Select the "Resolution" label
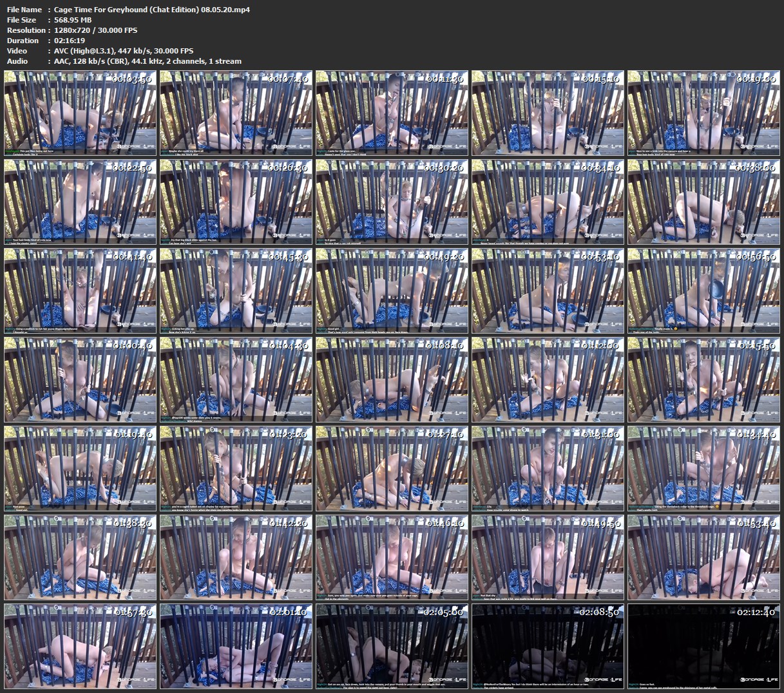Screen dimensions: 784x693 point(26,30)
